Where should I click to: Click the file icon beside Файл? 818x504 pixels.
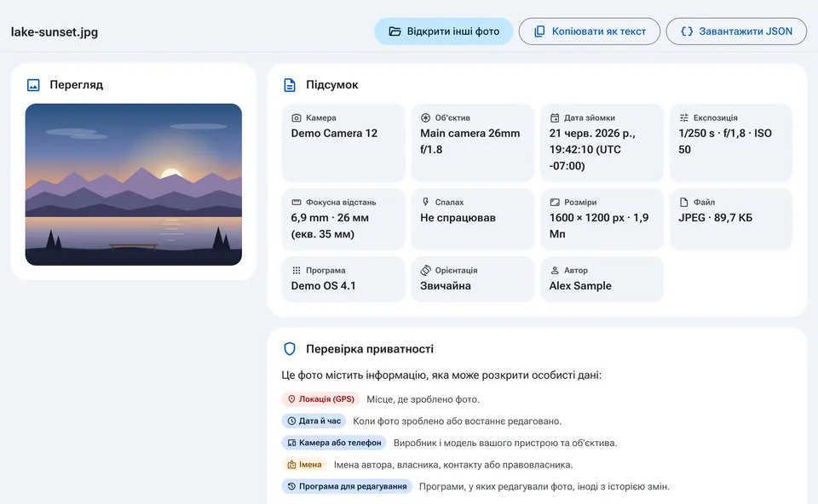coord(684,203)
